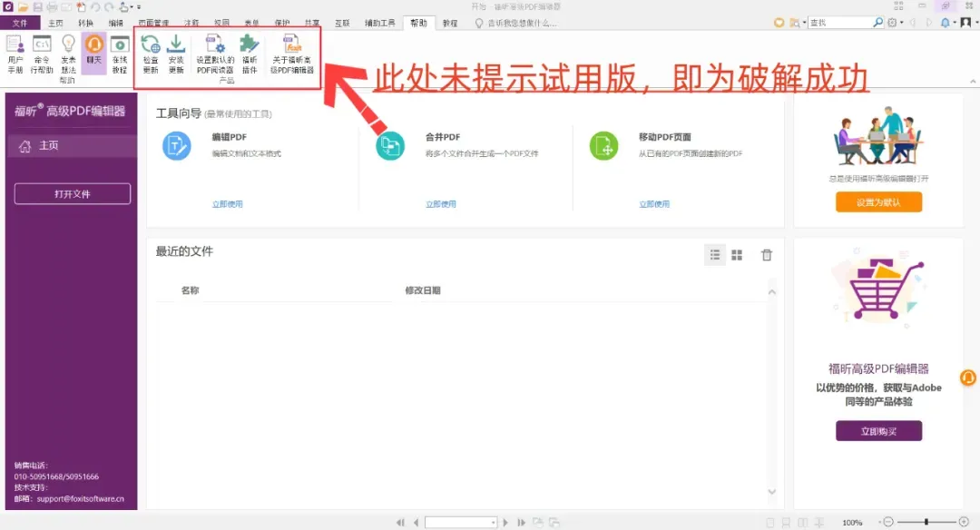
Task: Click the Name (名称) column header
Action: tap(190, 290)
